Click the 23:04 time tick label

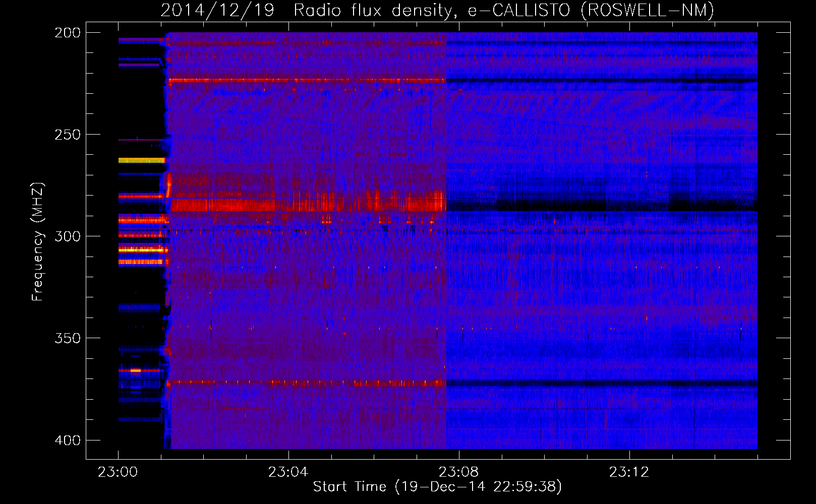288,472
